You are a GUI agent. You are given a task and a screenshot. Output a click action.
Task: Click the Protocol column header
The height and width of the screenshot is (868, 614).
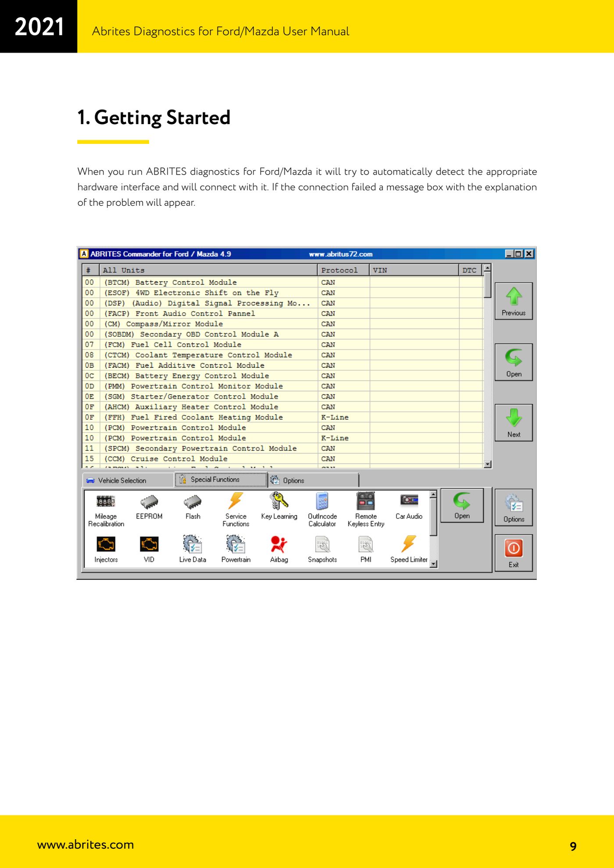pos(343,270)
